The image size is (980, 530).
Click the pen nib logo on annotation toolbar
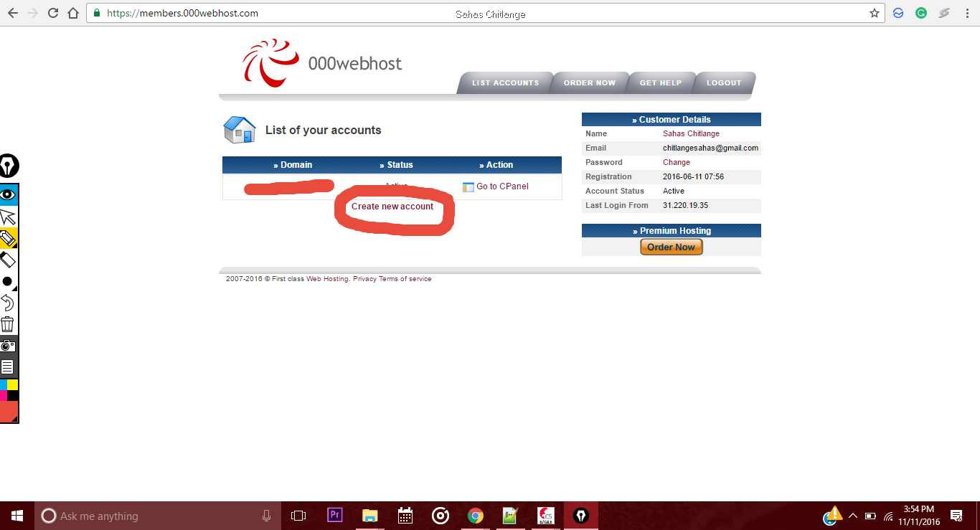[x=9, y=166]
